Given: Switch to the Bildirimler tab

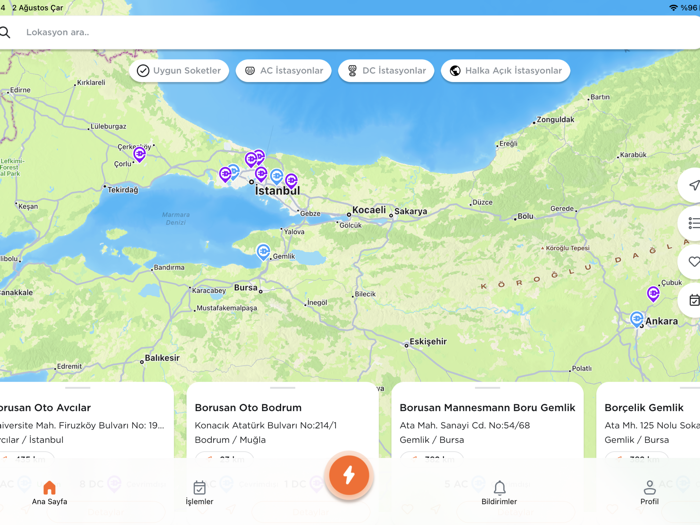Looking at the screenshot, I should (x=499, y=493).
